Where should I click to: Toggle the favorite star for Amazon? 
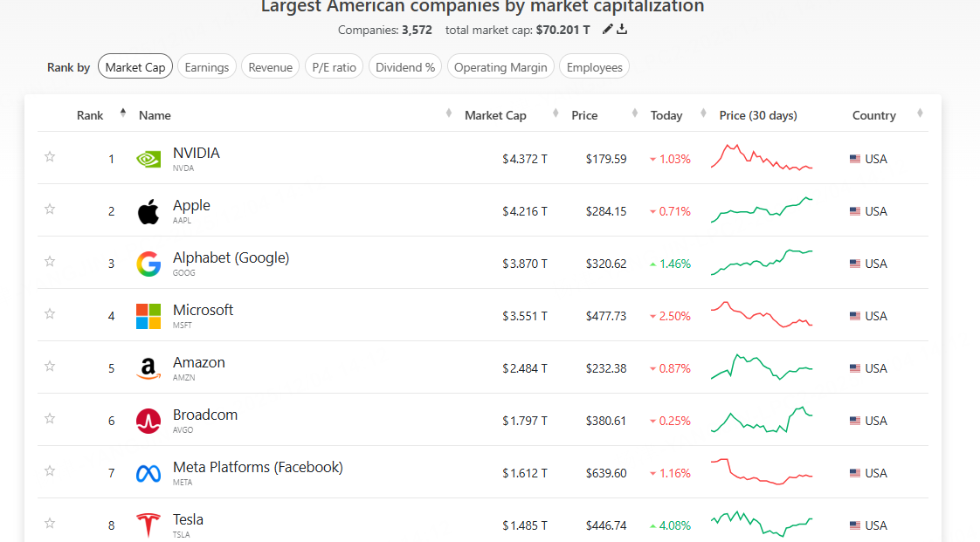[50, 367]
